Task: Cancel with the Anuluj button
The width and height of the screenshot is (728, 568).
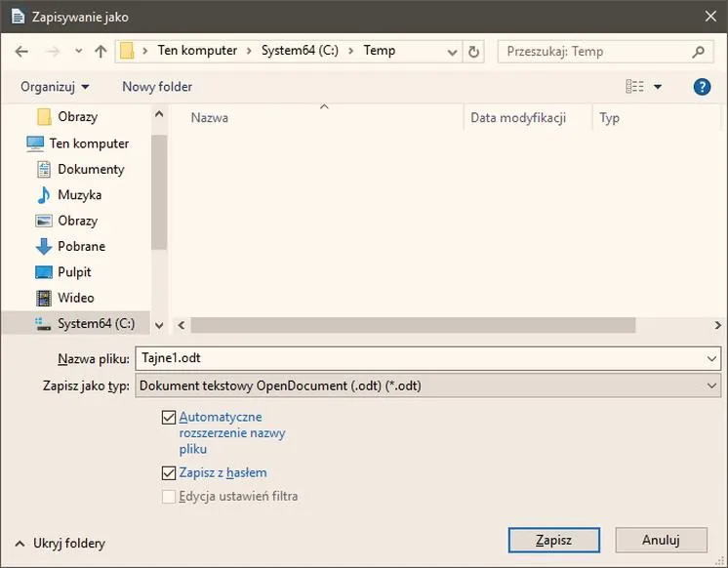Action: pyautogui.click(x=661, y=540)
